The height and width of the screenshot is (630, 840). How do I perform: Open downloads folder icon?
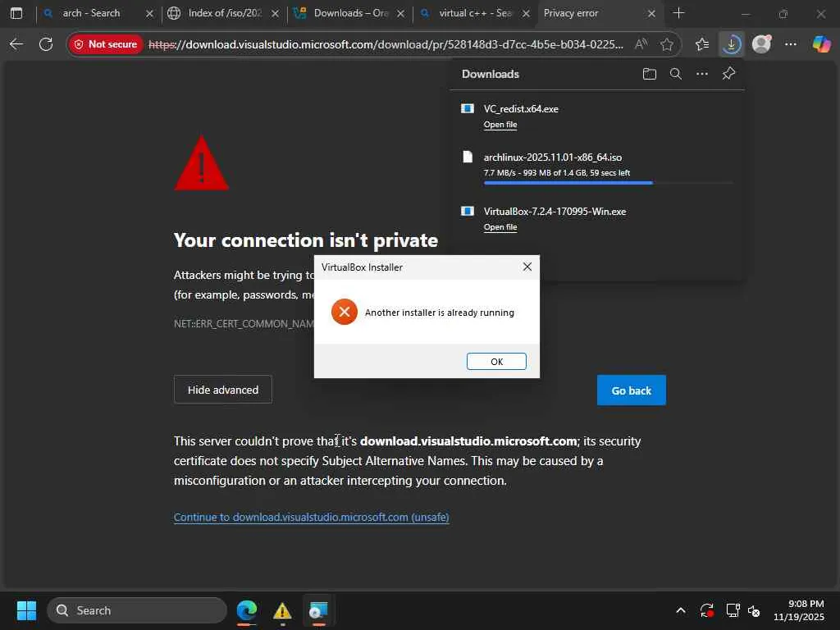(x=650, y=74)
